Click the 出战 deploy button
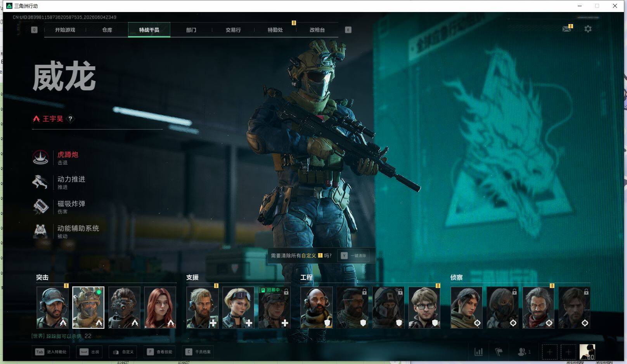Image resolution: width=627 pixels, height=364 pixels. (x=89, y=352)
